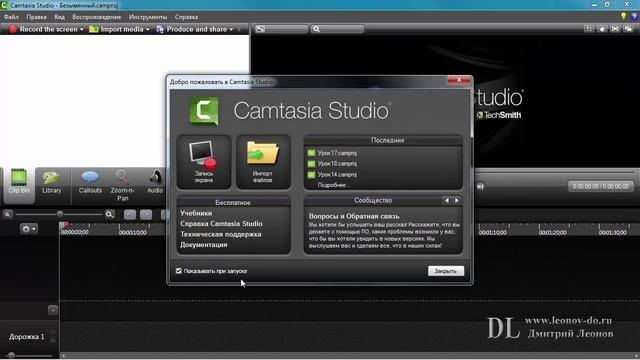The width and height of the screenshot is (640, 360).
Task: Go to previous Сообщество item arrow
Action: pos(447,200)
